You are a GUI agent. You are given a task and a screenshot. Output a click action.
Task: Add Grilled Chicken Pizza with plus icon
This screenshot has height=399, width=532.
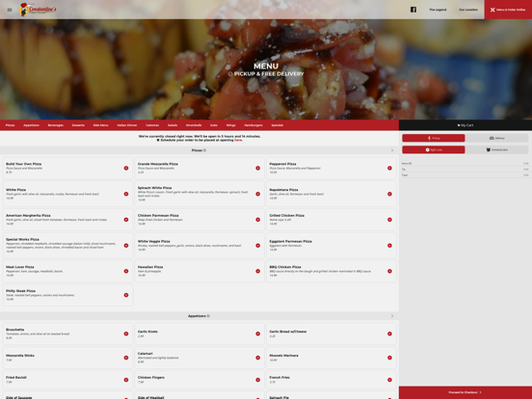[x=389, y=220]
